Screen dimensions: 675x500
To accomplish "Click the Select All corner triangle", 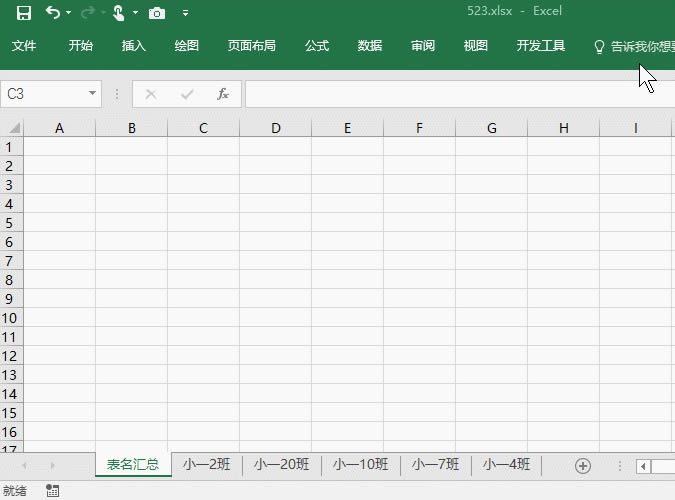I will [x=13, y=128].
